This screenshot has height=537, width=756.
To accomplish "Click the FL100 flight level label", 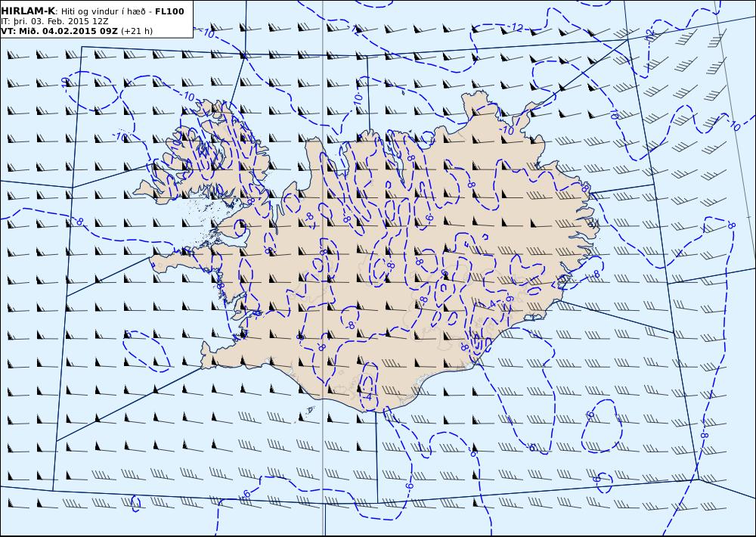I will tap(169, 11).
